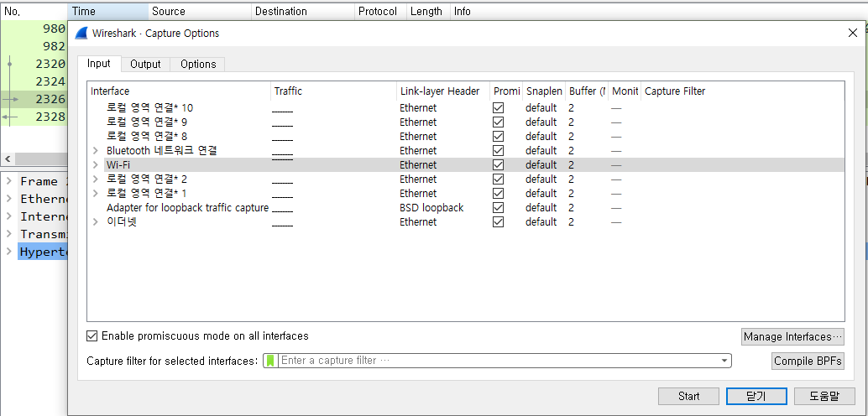Viewport: 868px width, 416px height.
Task: Expand the 로컬 영역 연결* 2 interface
Action: point(96,179)
